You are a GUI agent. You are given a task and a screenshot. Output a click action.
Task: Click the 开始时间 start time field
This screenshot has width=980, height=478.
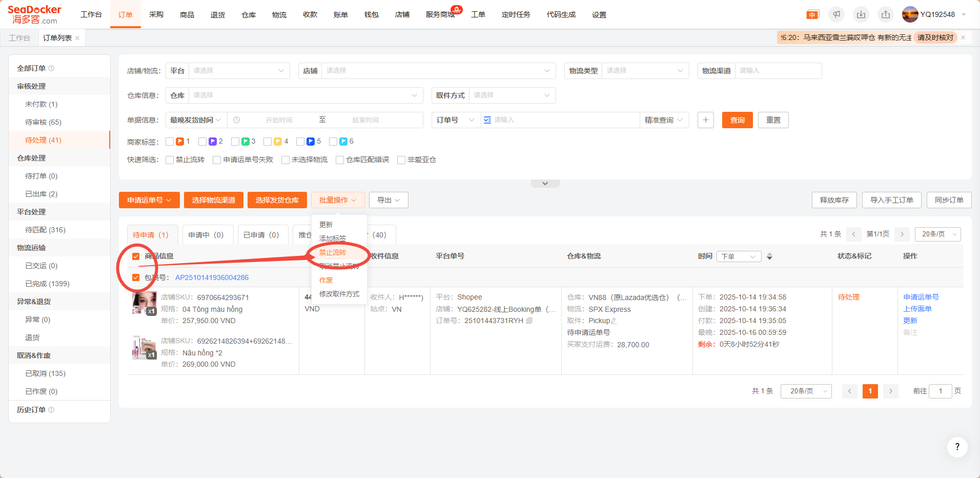tap(279, 120)
